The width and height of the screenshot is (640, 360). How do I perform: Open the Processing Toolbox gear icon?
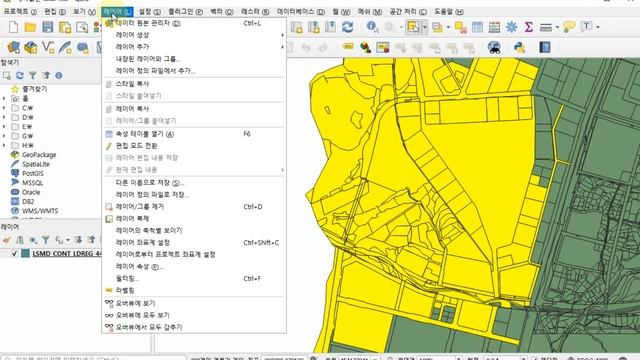511,27
